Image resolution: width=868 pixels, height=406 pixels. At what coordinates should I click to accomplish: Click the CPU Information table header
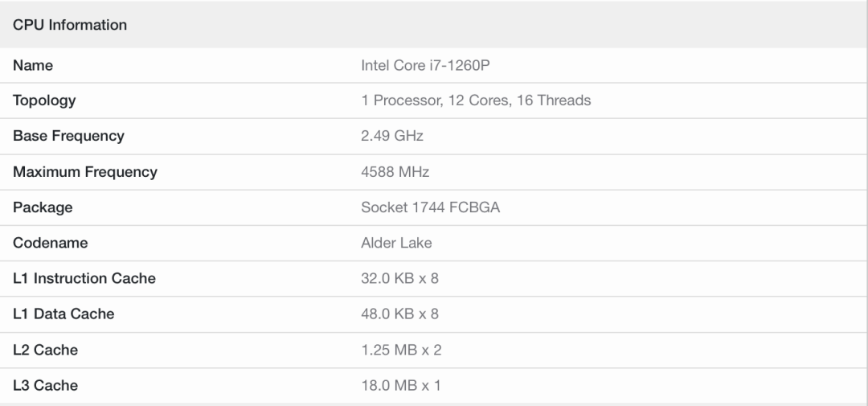[70, 25]
